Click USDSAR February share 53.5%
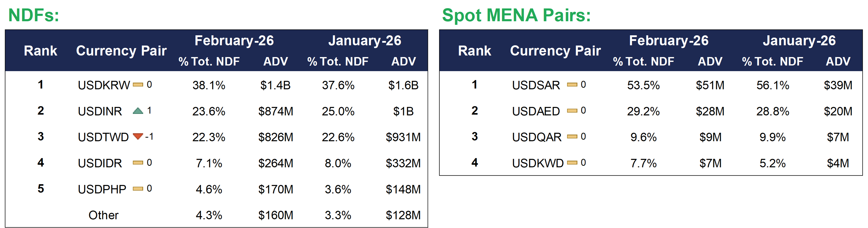 [x=643, y=85]
